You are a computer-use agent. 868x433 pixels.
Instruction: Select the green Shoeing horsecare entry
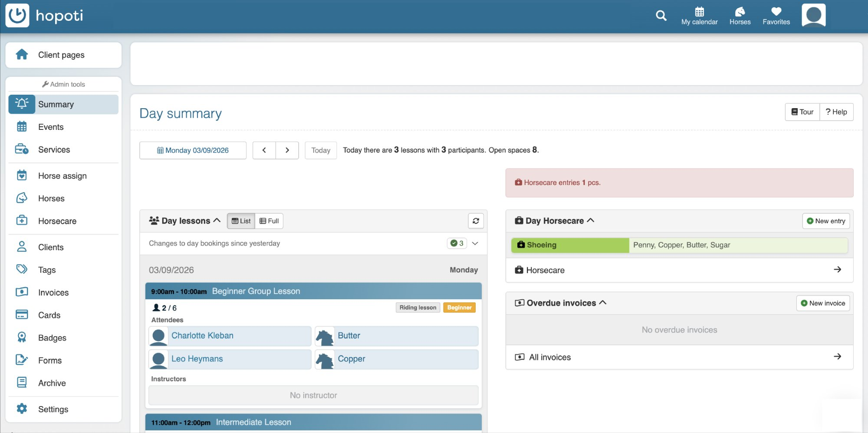click(x=569, y=245)
